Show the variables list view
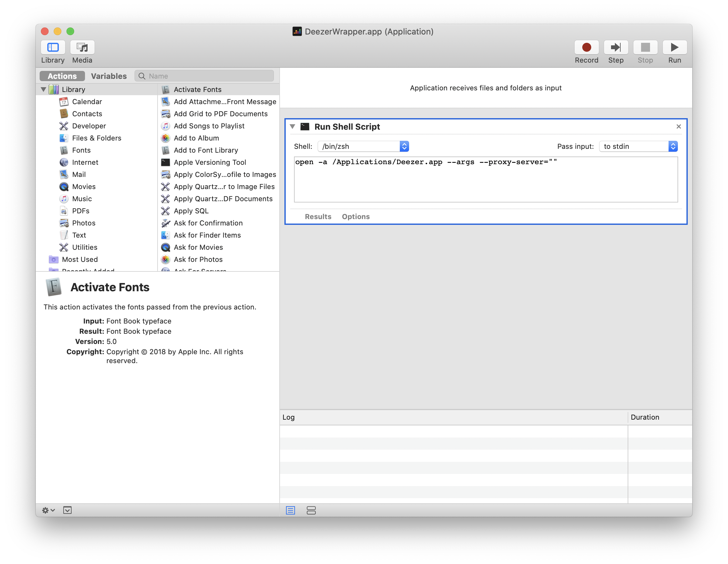This screenshot has width=728, height=564. (311, 510)
